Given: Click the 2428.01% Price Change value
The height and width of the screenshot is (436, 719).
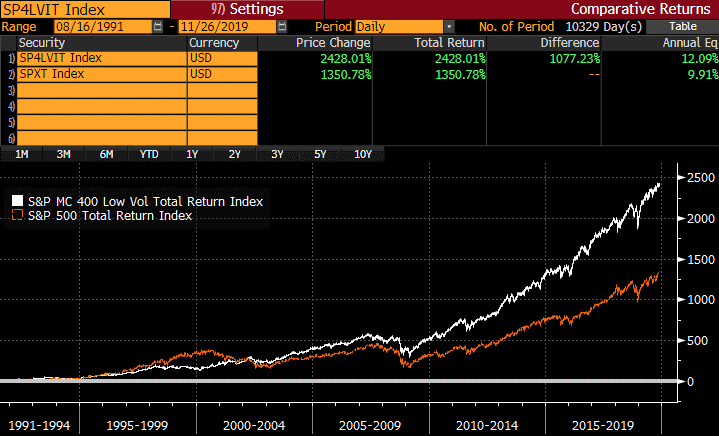Looking at the screenshot, I should [346, 59].
